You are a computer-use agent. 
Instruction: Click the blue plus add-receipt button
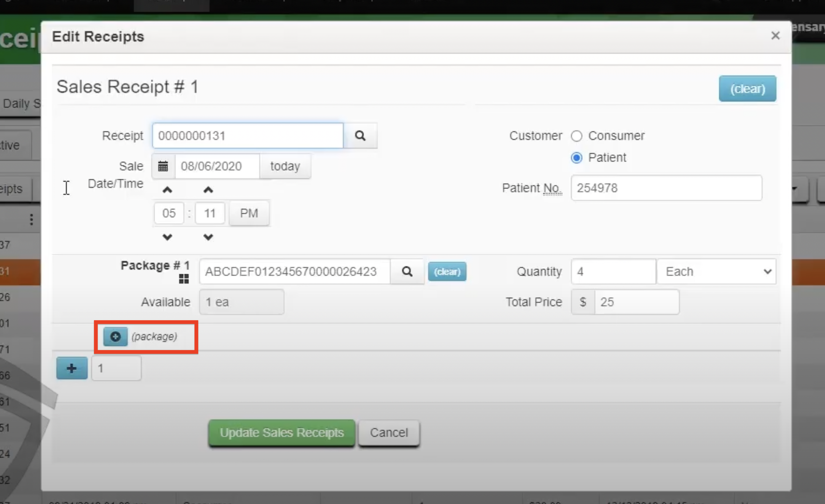[x=72, y=368]
